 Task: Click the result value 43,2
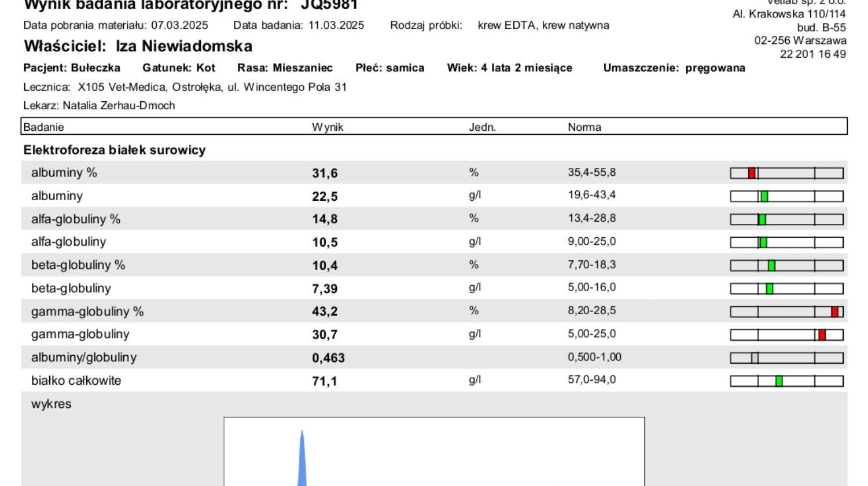coord(325,312)
